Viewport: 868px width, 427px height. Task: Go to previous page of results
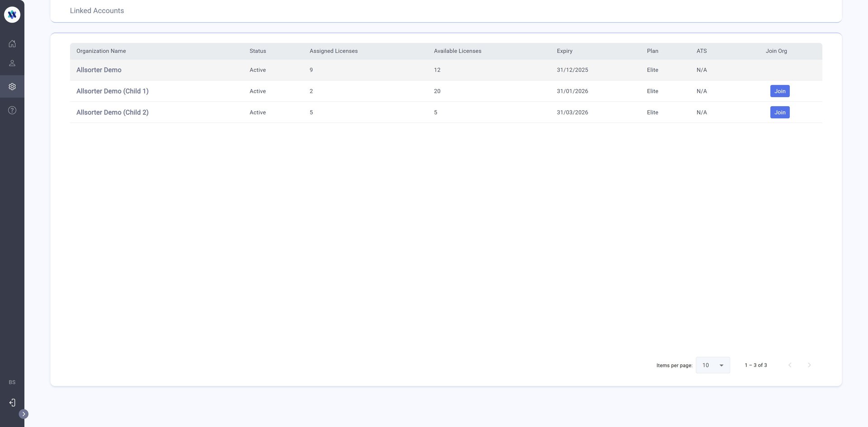790,365
